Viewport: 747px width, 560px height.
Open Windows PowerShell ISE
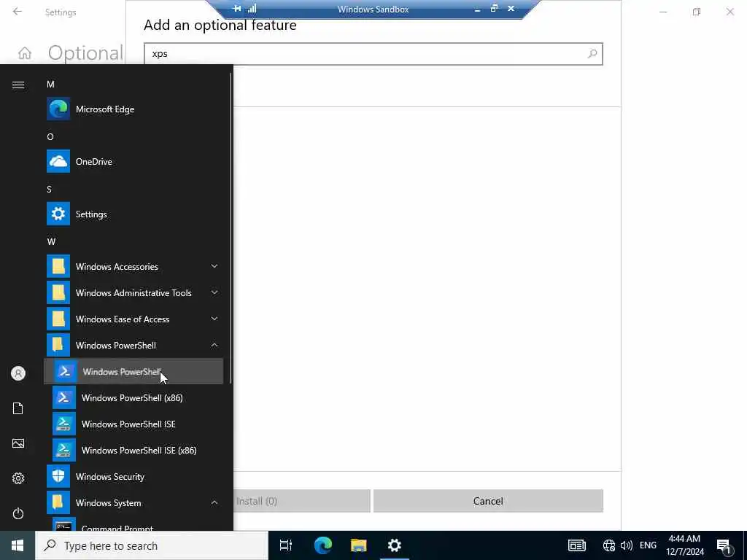[133, 424]
